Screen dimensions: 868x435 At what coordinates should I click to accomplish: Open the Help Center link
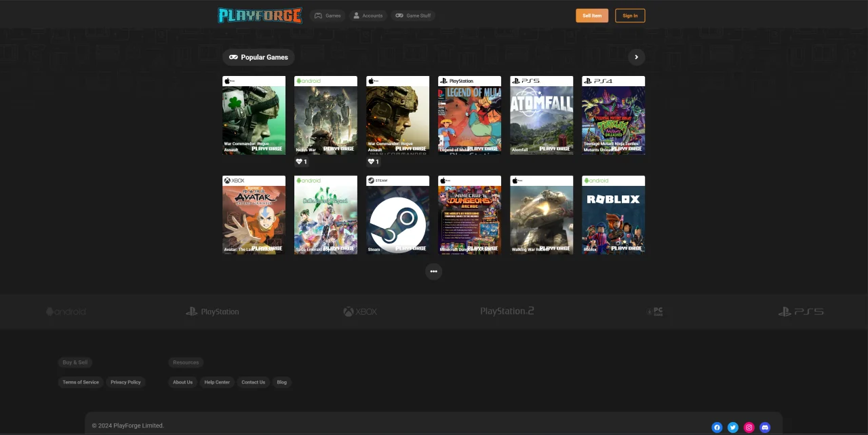[217, 382]
